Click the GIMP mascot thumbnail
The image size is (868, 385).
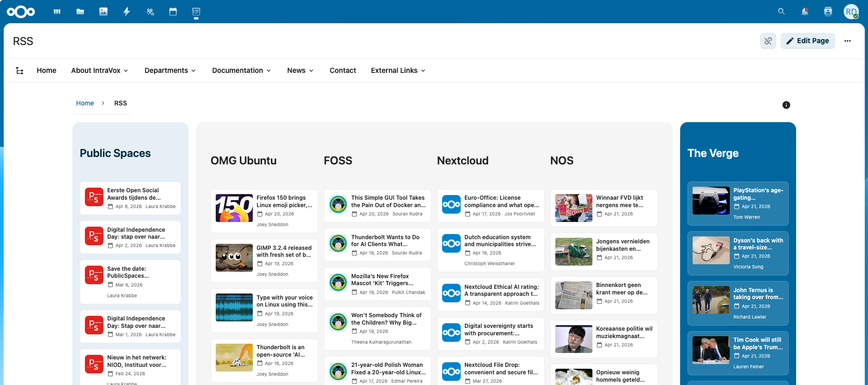tap(234, 258)
